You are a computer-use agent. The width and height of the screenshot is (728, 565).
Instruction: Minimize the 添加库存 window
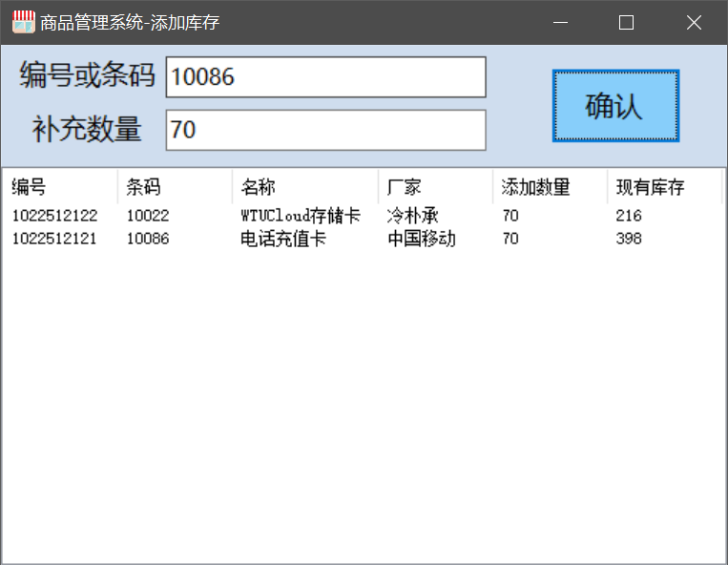point(560,22)
